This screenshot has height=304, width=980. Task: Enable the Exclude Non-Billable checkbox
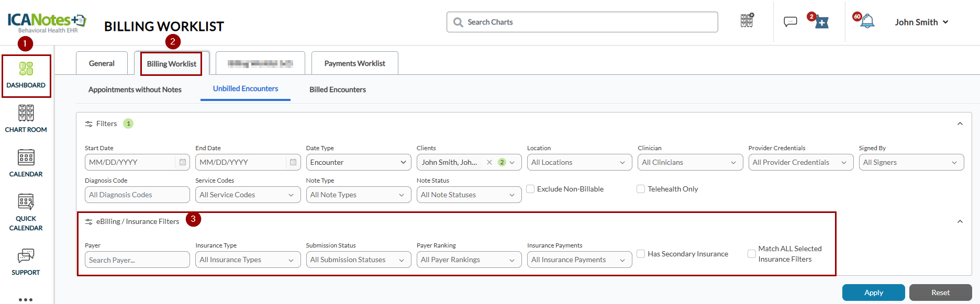(x=530, y=189)
